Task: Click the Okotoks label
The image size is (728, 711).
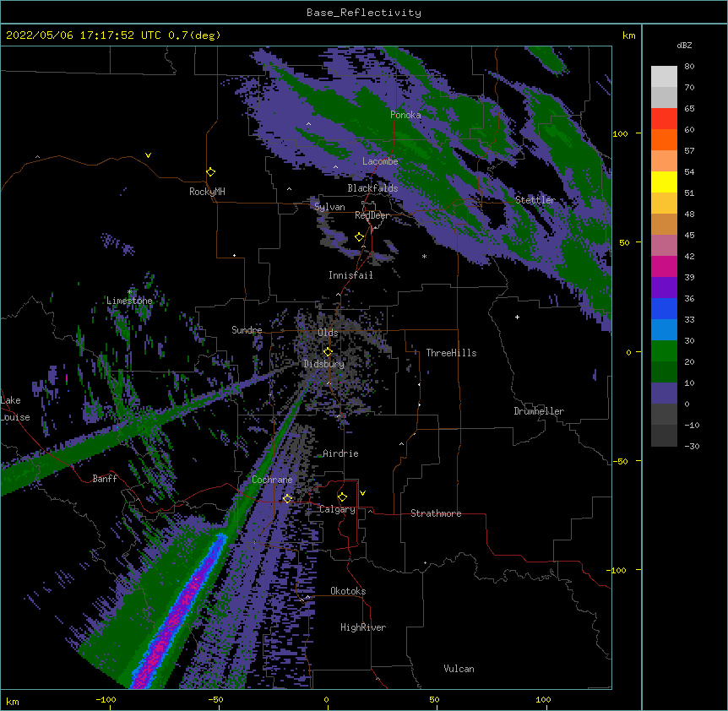Action: (x=348, y=591)
